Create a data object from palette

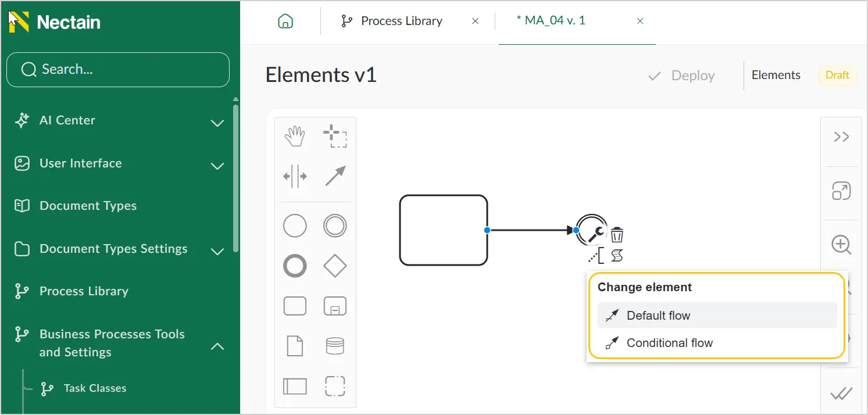295,346
